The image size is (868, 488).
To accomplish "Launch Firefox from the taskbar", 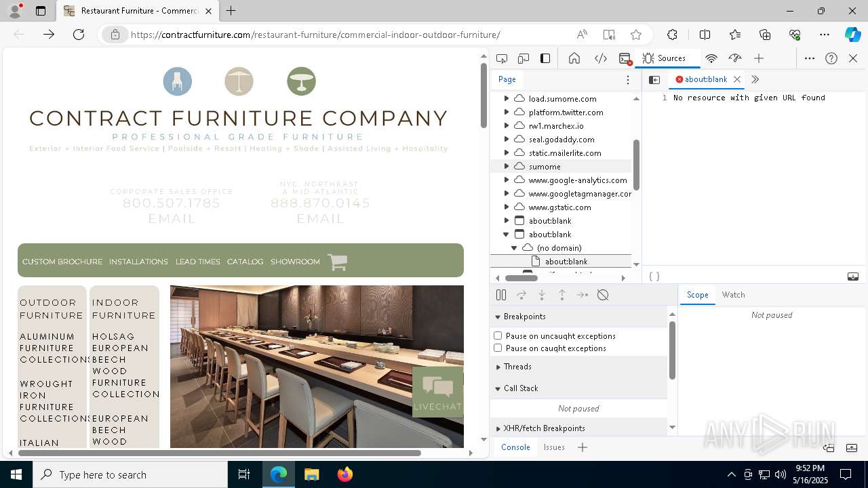I will pyautogui.click(x=345, y=474).
